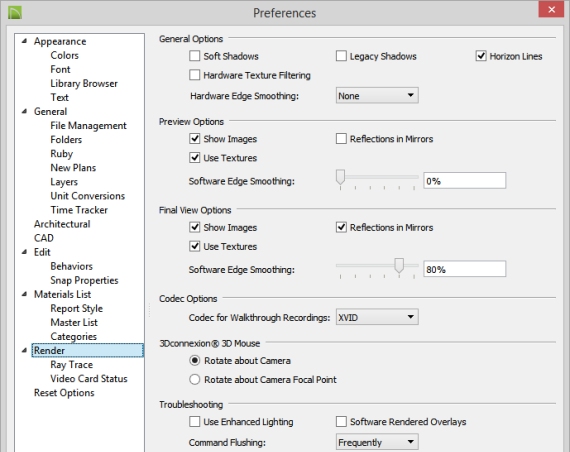Select Library Browser in the tree
Viewport: 570px width, 452px height.
coord(84,83)
